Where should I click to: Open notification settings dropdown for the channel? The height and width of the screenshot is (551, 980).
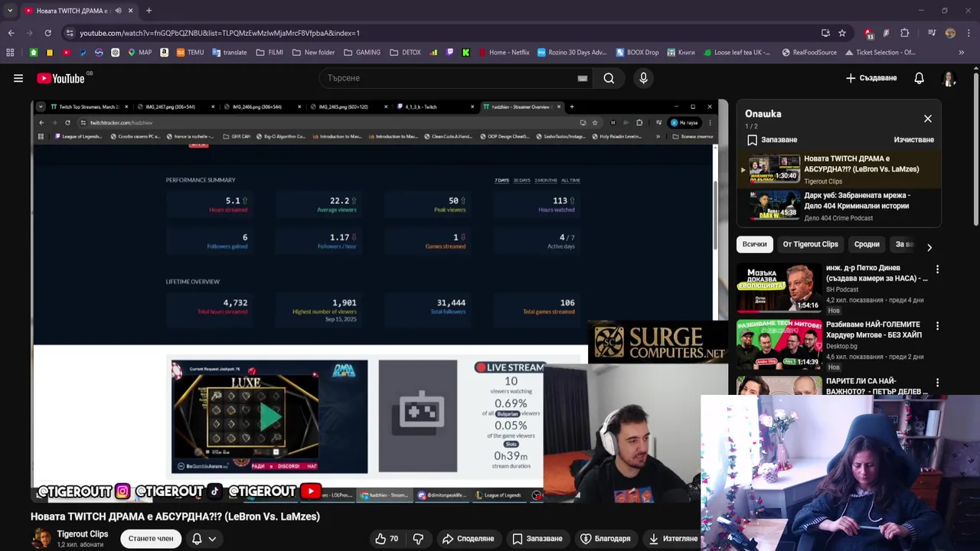[x=204, y=539]
